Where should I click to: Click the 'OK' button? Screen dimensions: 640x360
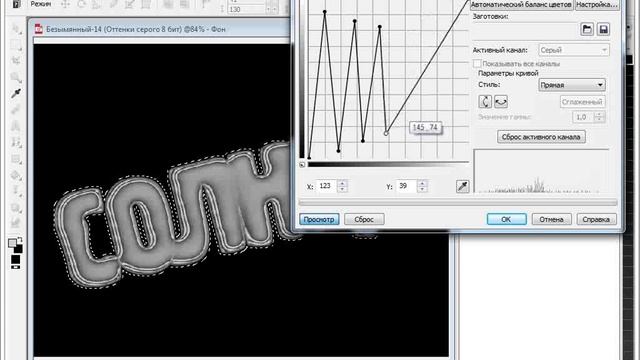click(507, 219)
